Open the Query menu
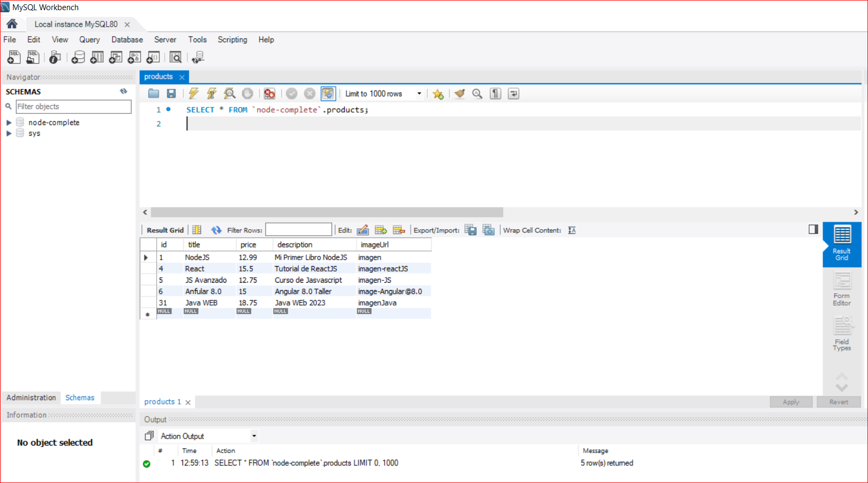This screenshot has height=483, width=868. tap(89, 40)
